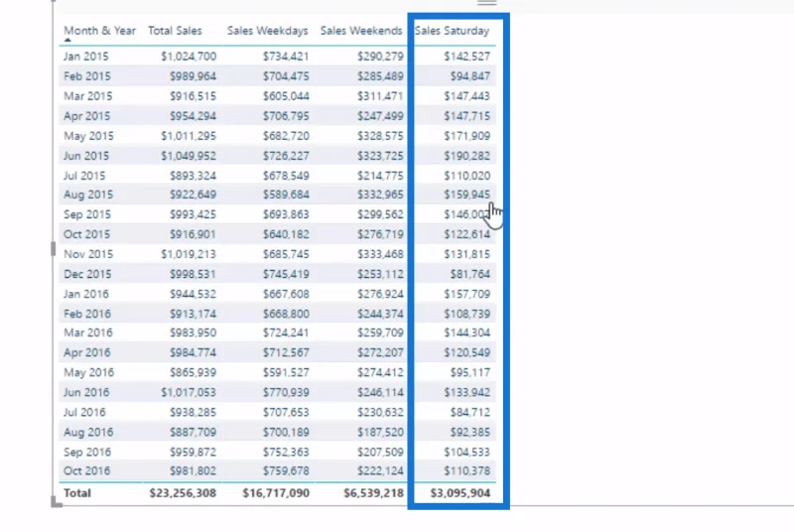
Task: Select the Jul 2016 row label
Action: pyautogui.click(x=84, y=412)
